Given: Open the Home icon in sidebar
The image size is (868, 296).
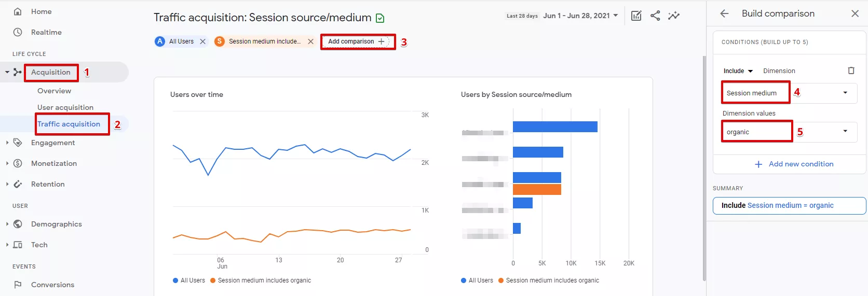Looking at the screenshot, I should coord(18,11).
